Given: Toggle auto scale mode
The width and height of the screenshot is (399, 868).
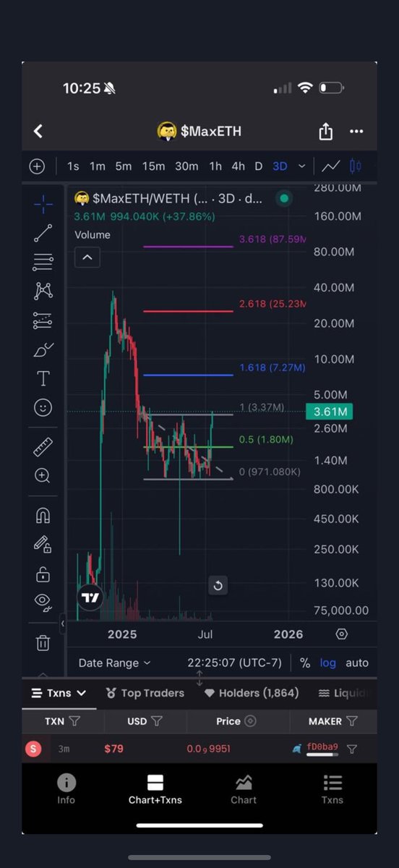Looking at the screenshot, I should click(x=357, y=663).
